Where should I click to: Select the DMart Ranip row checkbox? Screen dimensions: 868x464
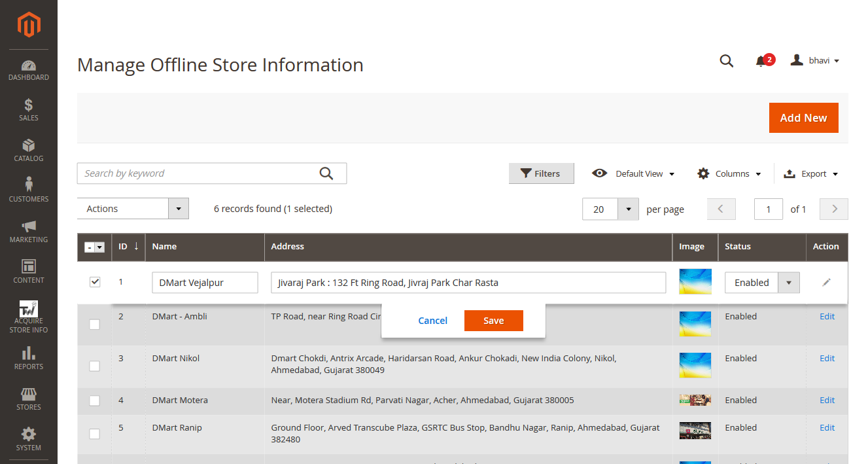coord(95,434)
